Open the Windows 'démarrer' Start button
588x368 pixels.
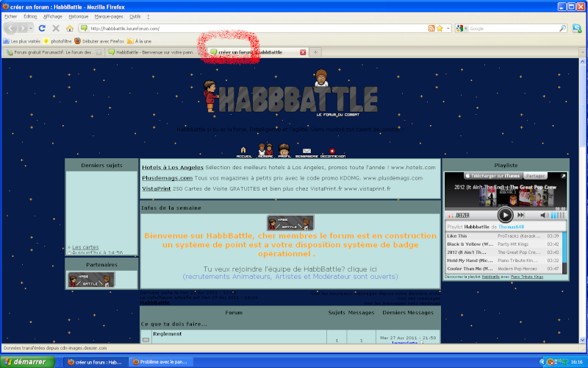click(x=27, y=362)
